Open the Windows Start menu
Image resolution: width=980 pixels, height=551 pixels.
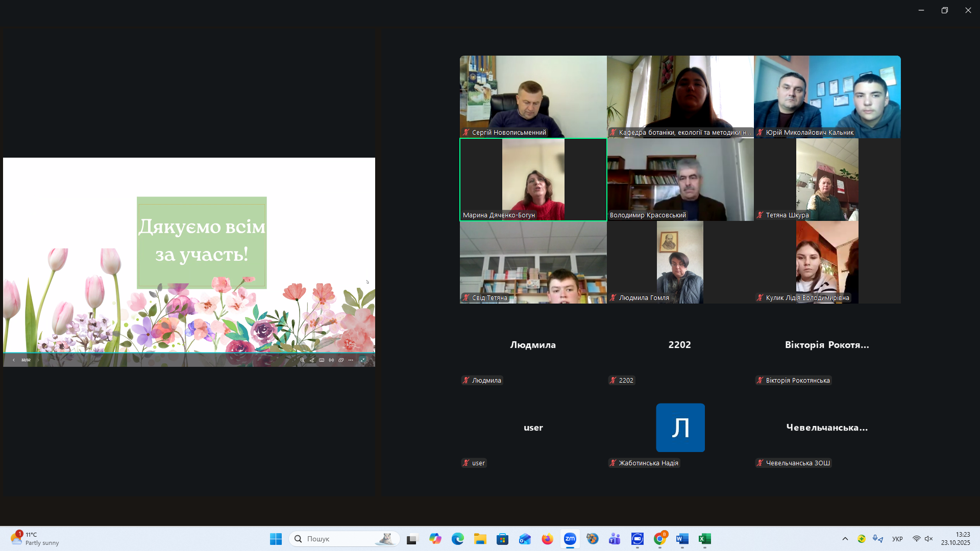coord(276,539)
